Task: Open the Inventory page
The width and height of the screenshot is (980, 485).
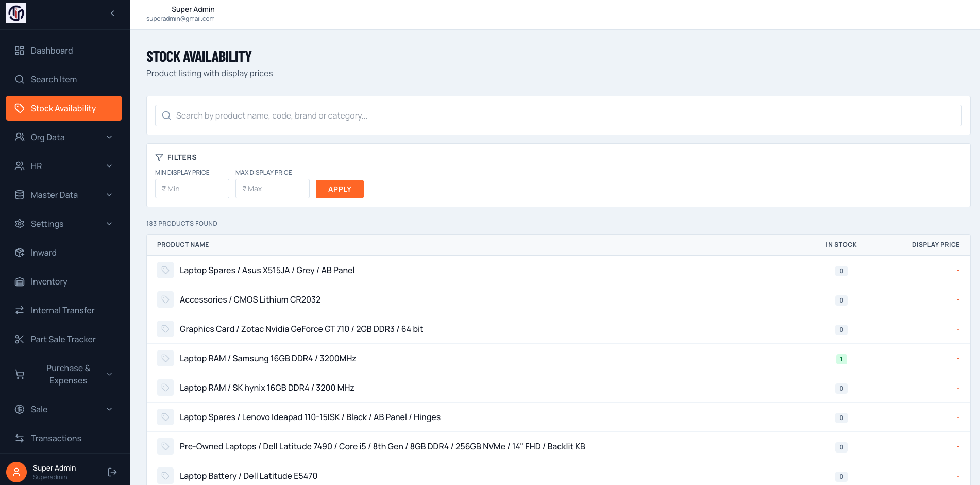Action: 64,281
